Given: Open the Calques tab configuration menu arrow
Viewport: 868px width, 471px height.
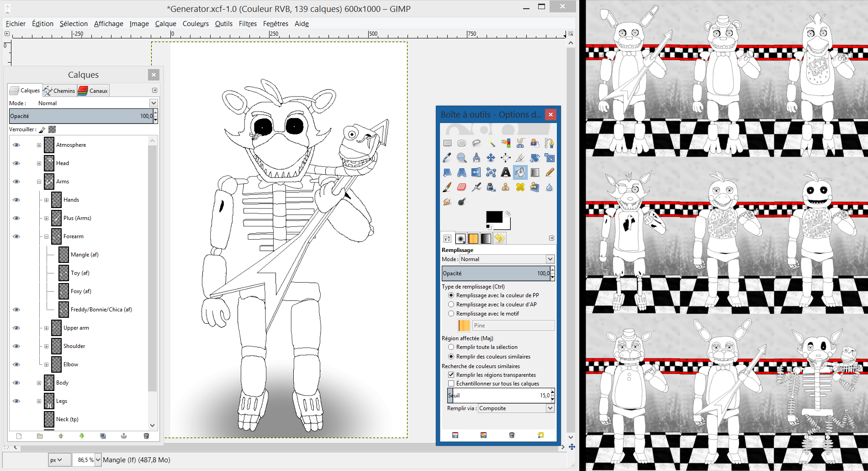Looking at the screenshot, I should click(154, 91).
